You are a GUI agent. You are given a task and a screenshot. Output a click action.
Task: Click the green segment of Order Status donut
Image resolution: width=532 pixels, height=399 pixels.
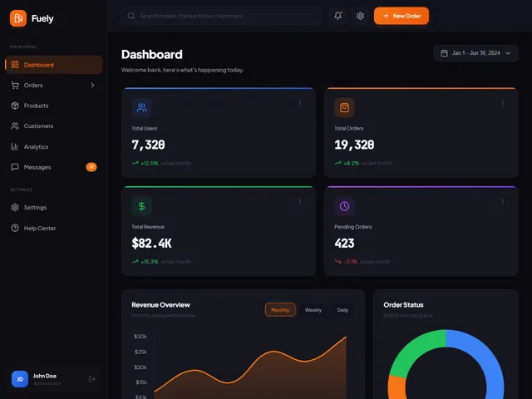click(412, 351)
